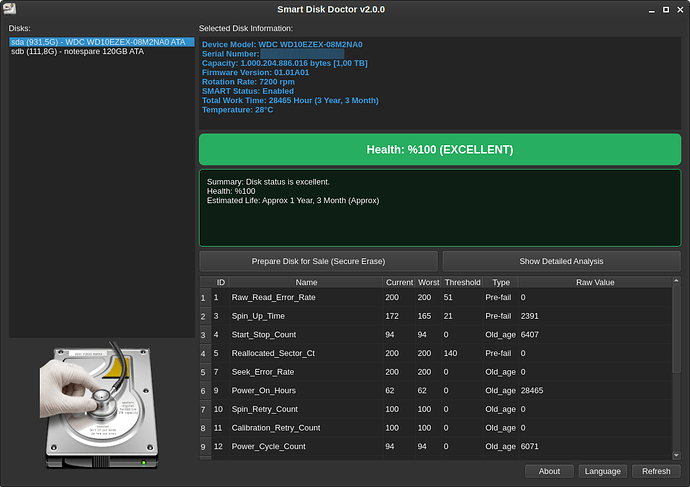Sort table by ID column header
690x487 pixels.
coord(220,283)
